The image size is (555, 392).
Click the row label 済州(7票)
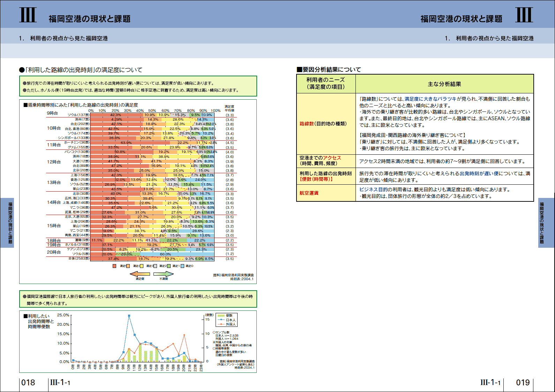[x=82, y=120]
